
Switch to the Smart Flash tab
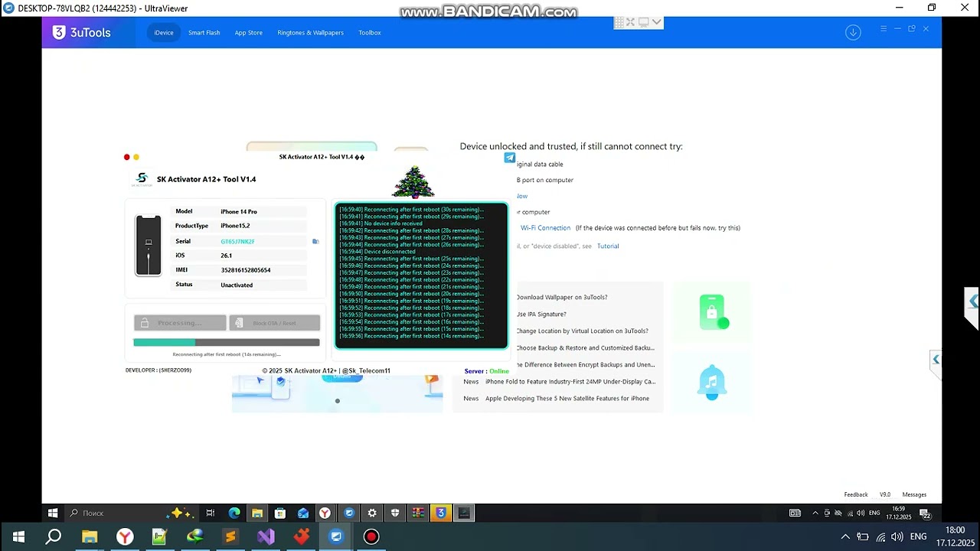point(204,33)
